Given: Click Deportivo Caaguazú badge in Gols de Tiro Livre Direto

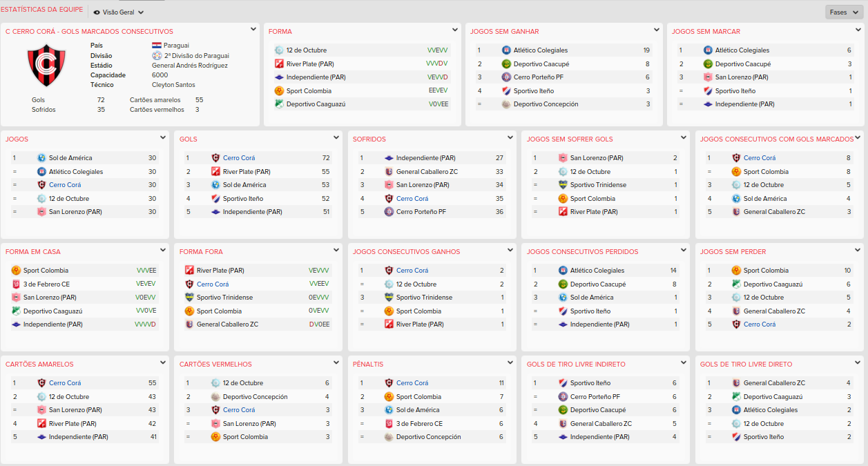Looking at the screenshot, I should [736, 396].
